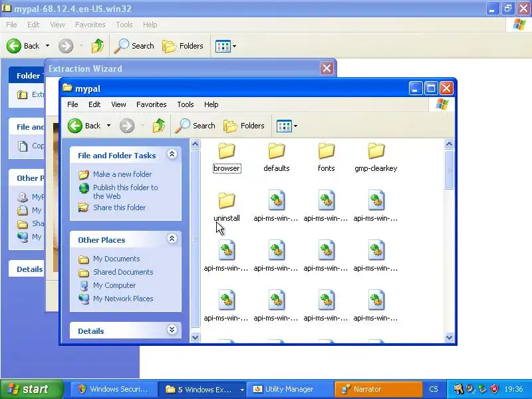This screenshot has height=399, width=532.
Task: Switch to Narrator taskbar button
Action: [378, 389]
